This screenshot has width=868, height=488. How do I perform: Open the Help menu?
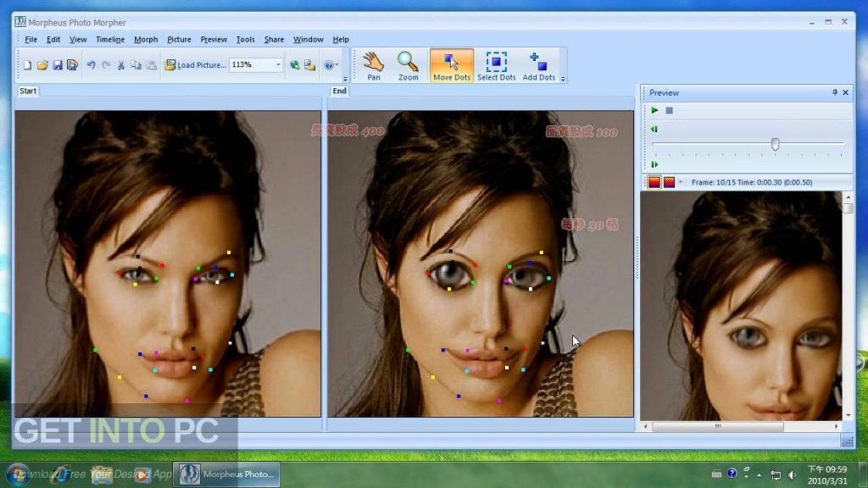(x=341, y=39)
